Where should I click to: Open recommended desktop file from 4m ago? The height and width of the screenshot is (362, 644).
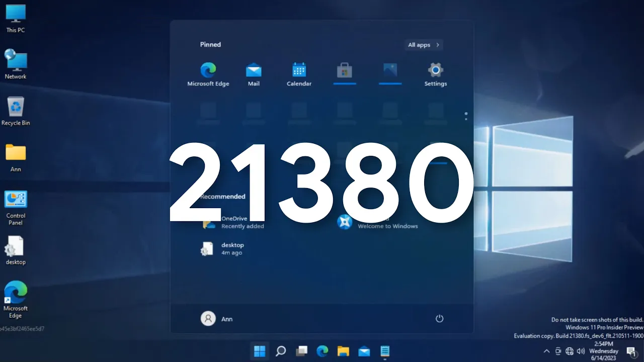pyautogui.click(x=222, y=248)
